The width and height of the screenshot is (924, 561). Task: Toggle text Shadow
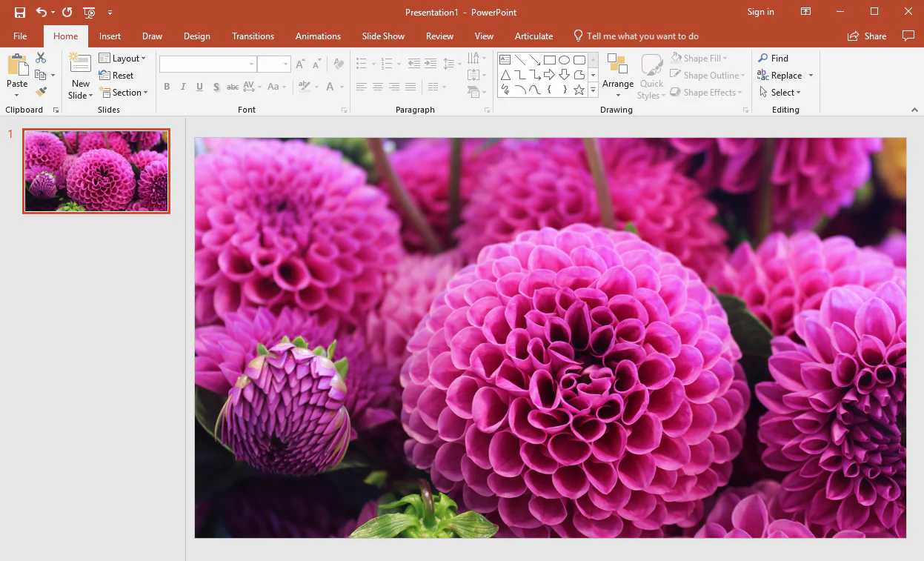pos(216,87)
